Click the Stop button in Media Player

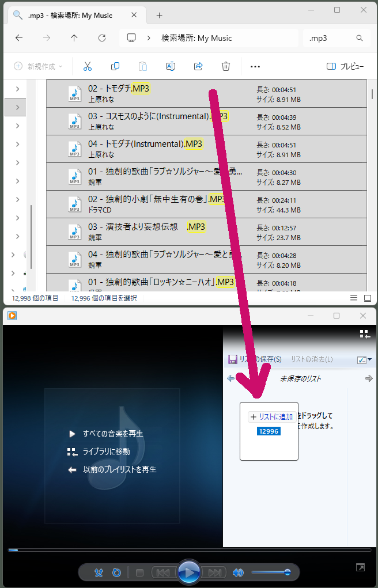(139, 572)
